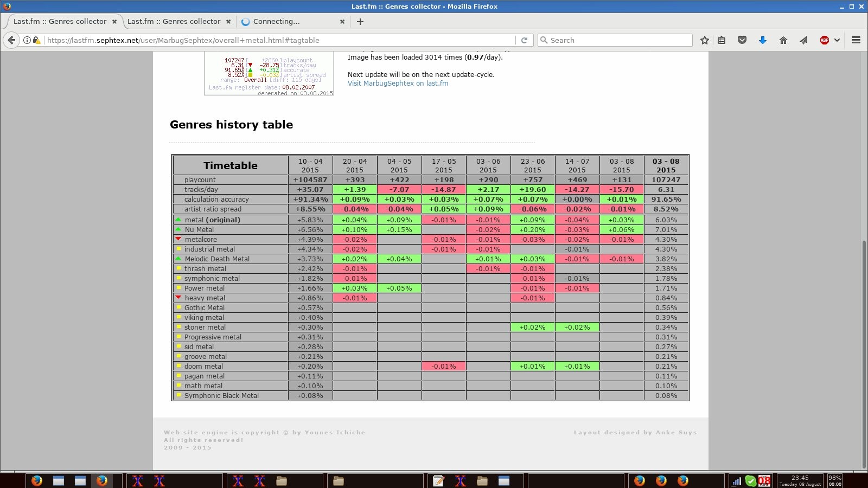
Task: Close the Connecting tab
Action: (342, 22)
